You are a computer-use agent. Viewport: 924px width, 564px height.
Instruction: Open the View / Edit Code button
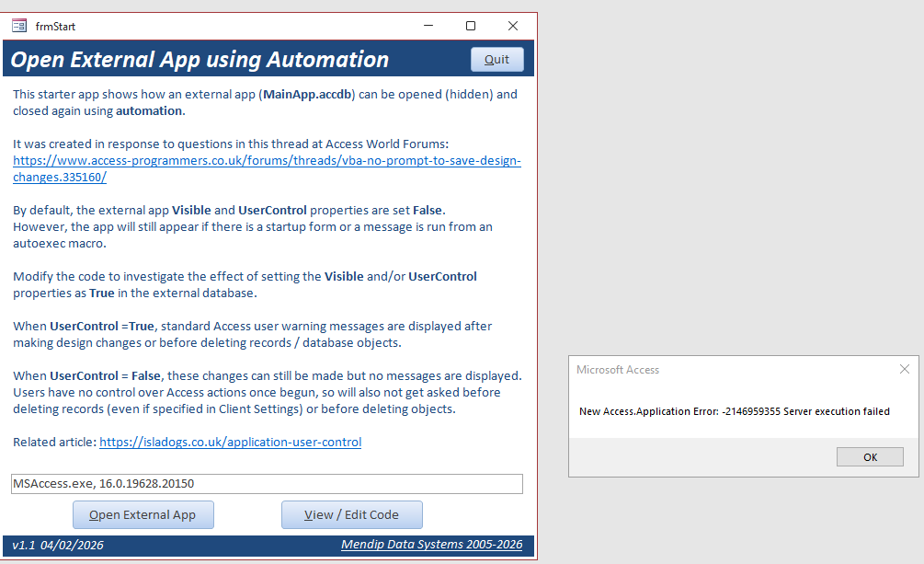click(352, 514)
